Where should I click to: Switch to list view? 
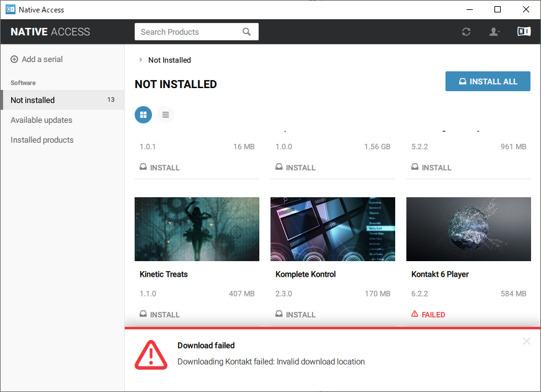click(x=166, y=115)
